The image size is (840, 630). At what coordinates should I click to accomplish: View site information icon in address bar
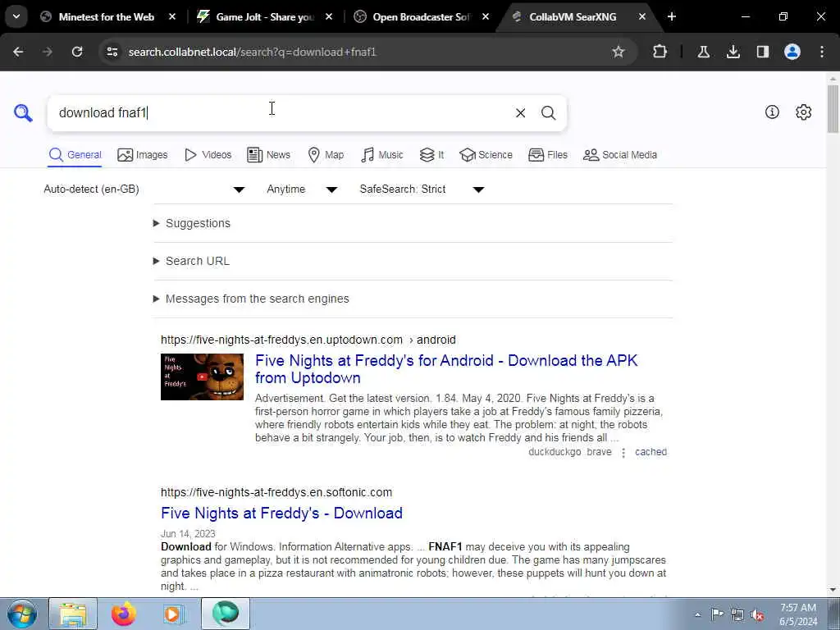[112, 52]
